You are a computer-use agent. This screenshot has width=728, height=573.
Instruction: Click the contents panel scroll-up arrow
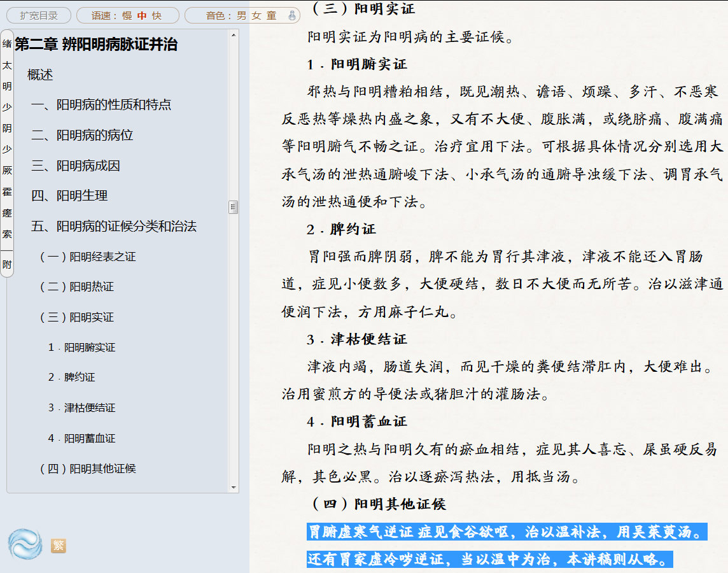[234, 35]
